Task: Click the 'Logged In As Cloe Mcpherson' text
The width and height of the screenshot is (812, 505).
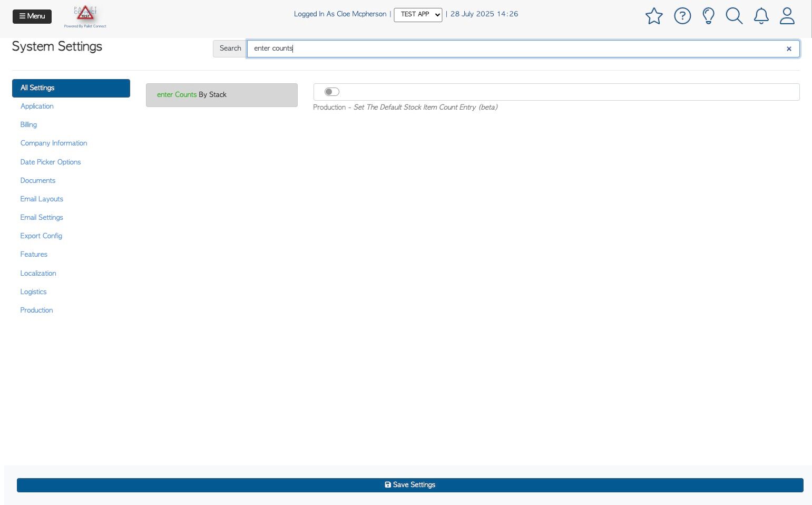Action: click(340, 14)
